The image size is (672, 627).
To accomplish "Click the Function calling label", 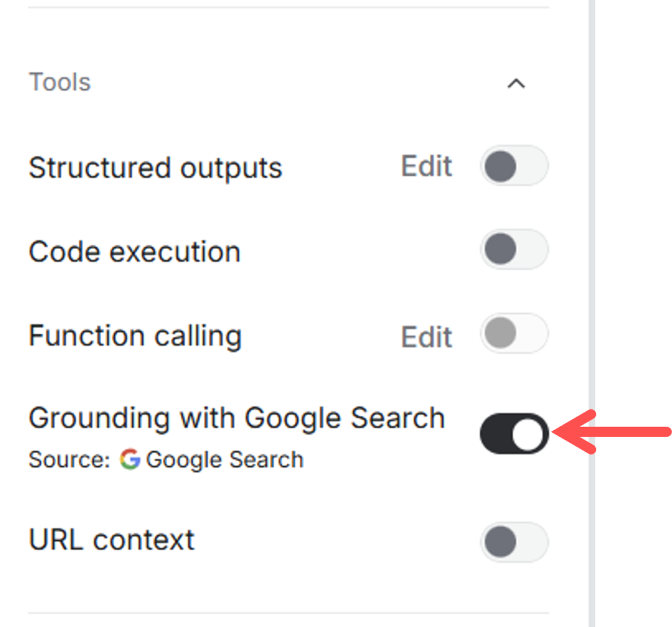I will point(135,336).
